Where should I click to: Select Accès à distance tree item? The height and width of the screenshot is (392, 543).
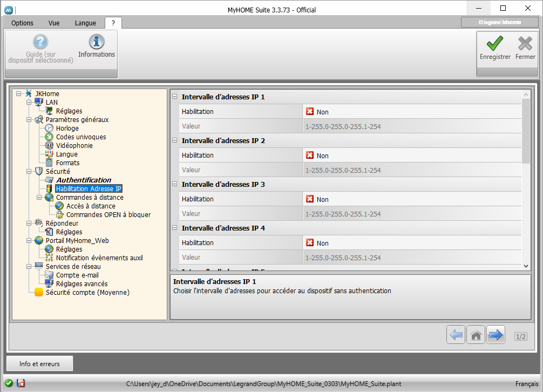91,206
